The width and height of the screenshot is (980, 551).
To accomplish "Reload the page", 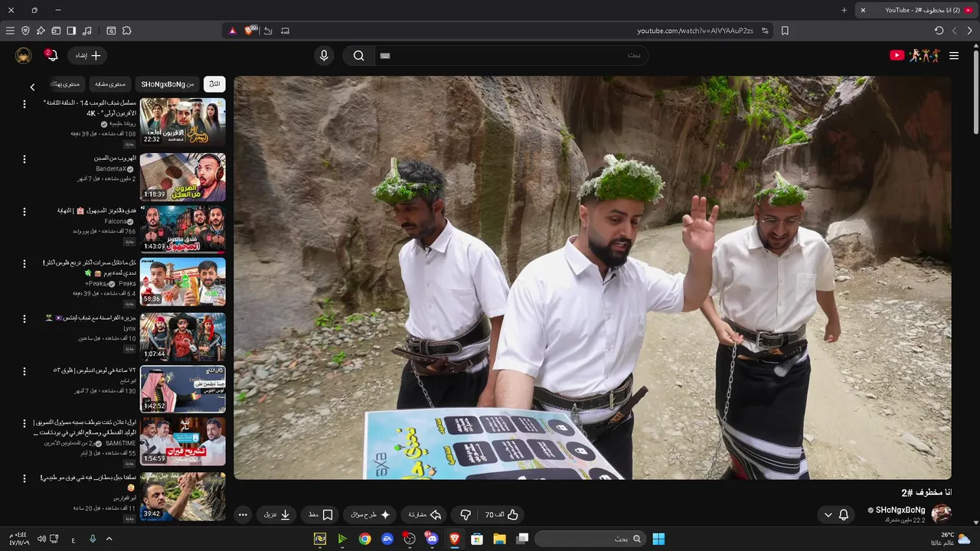I will coord(939,31).
